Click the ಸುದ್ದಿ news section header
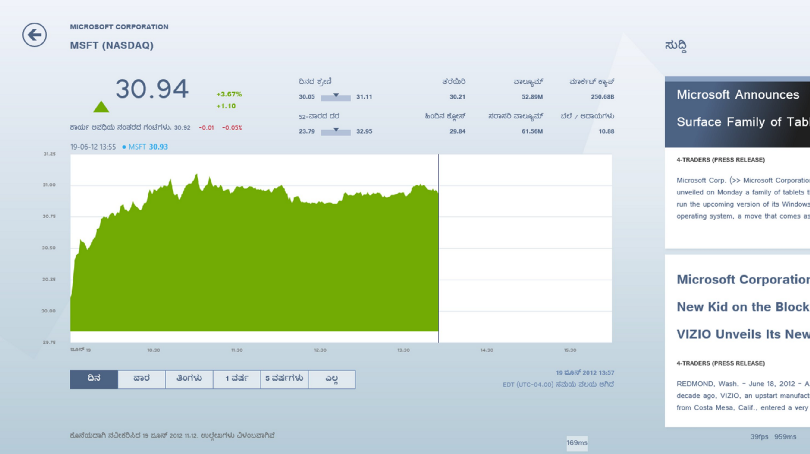This screenshot has width=810, height=454. [676, 46]
